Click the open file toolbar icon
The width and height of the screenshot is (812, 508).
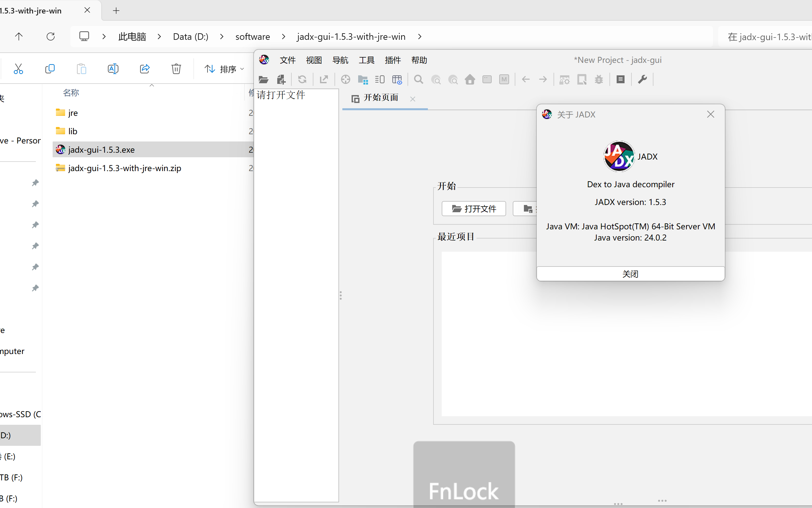tap(263, 80)
